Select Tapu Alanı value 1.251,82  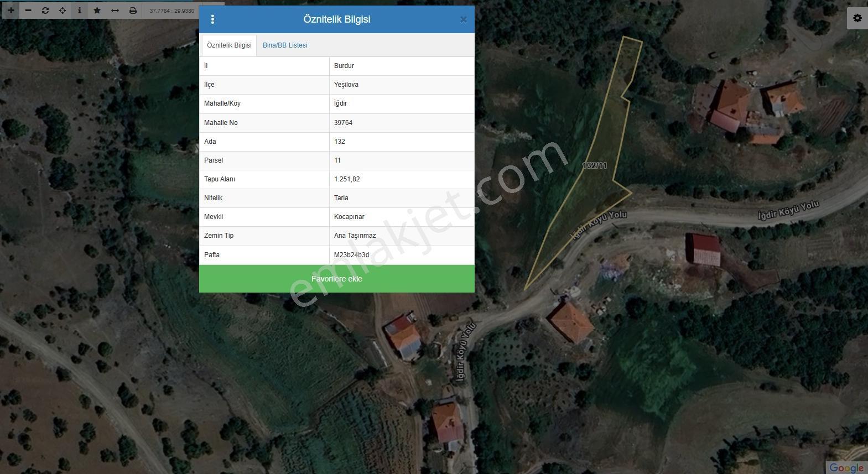(x=347, y=179)
